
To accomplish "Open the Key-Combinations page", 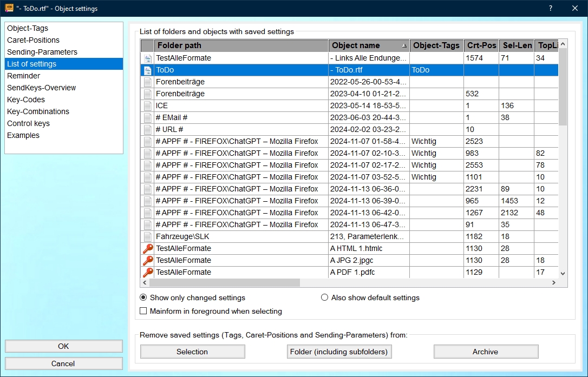I will pyautogui.click(x=38, y=111).
